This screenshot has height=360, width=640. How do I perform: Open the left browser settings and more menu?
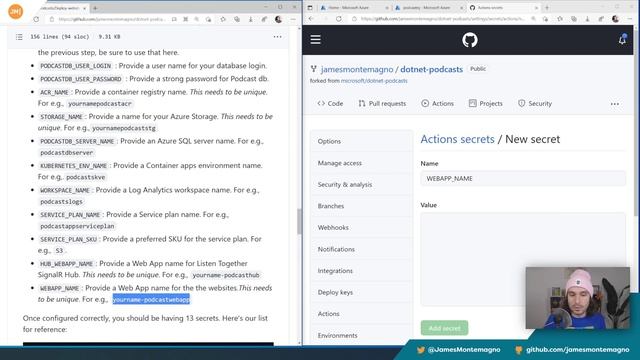(293, 19)
